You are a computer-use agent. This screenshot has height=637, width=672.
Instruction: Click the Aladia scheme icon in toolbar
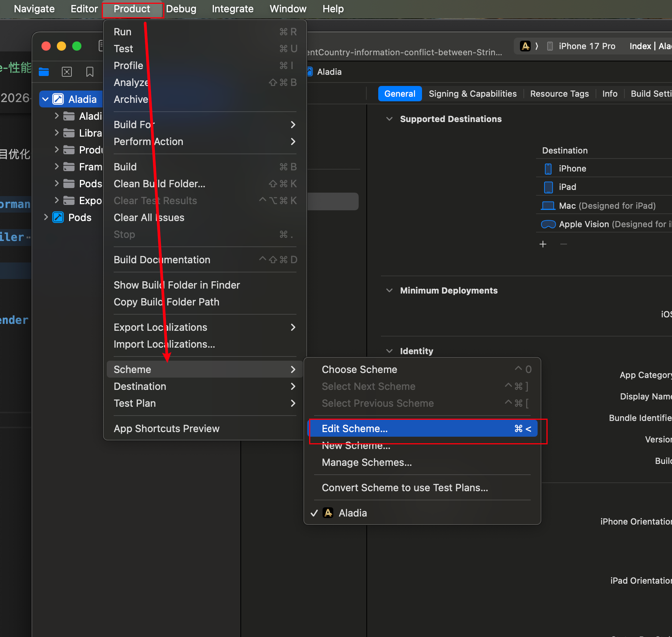click(x=525, y=46)
